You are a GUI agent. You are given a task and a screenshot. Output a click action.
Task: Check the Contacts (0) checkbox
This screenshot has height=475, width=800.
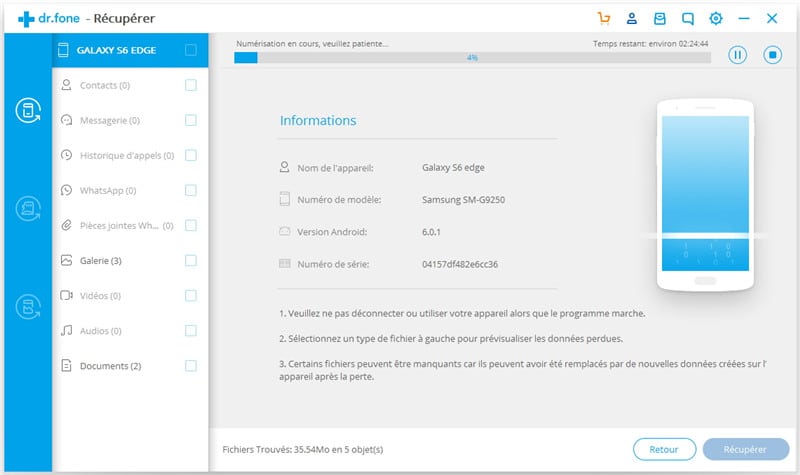click(191, 86)
